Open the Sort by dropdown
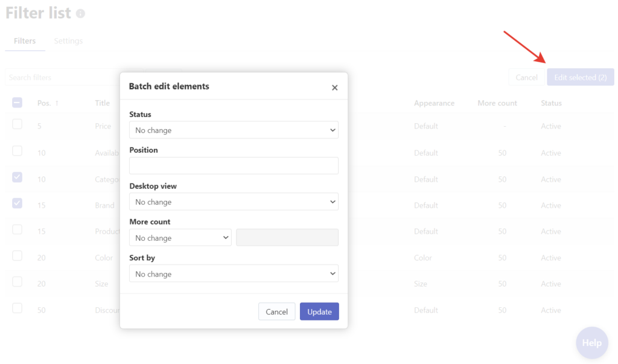This screenshot has width=618, height=364. (x=234, y=273)
